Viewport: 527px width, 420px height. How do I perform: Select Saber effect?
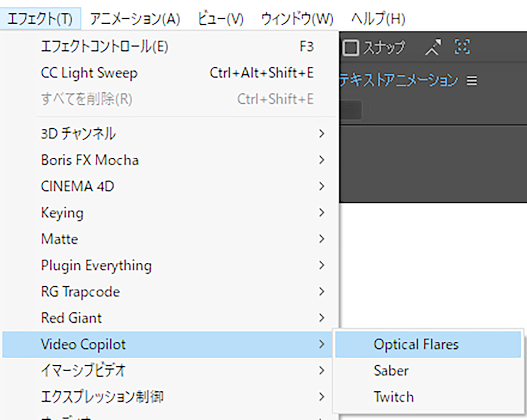point(428,371)
